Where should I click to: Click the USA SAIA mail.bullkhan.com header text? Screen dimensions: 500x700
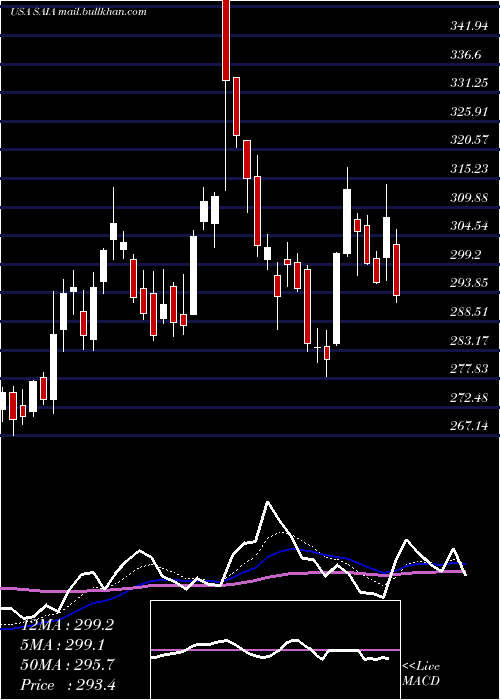click(79, 12)
